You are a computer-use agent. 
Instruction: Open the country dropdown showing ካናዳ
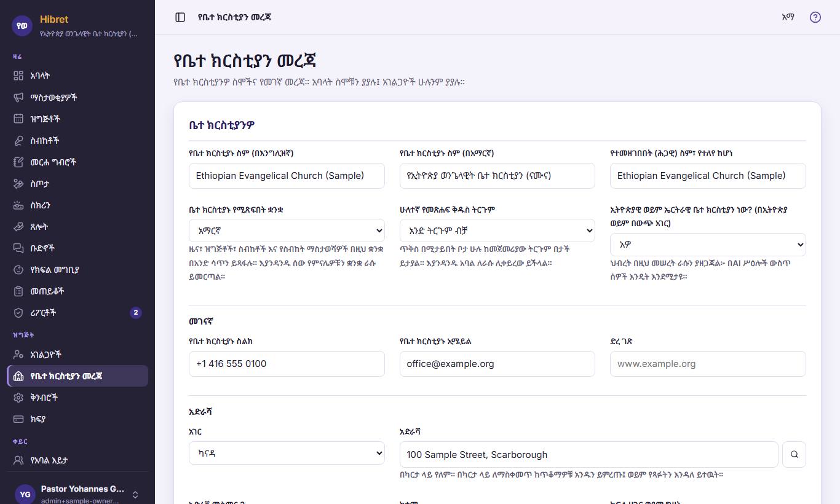287,453
